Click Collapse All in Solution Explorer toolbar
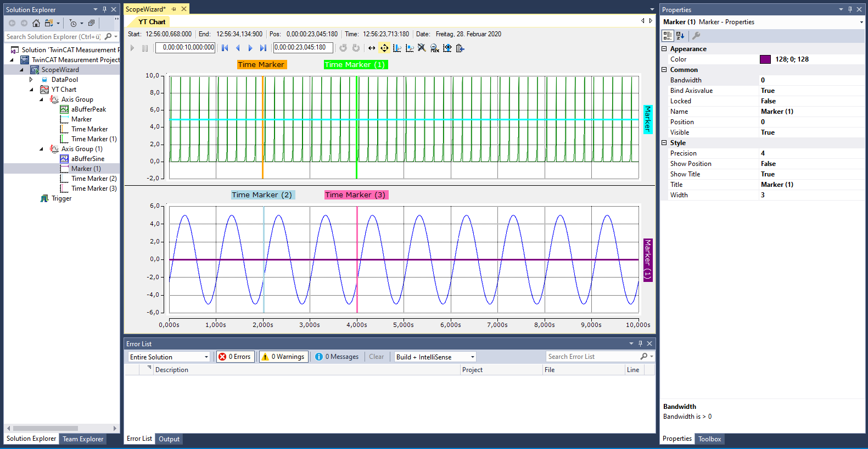The height and width of the screenshot is (449, 868). (x=91, y=23)
